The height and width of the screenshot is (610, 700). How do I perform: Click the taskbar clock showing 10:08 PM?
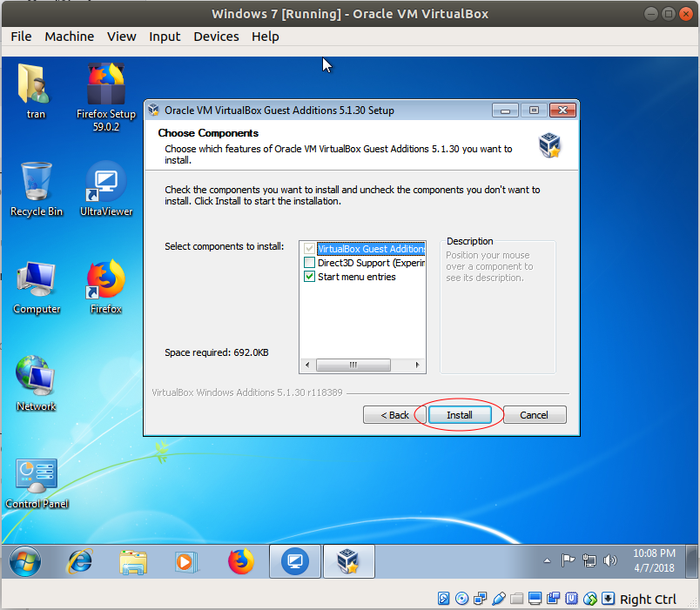[654, 560]
